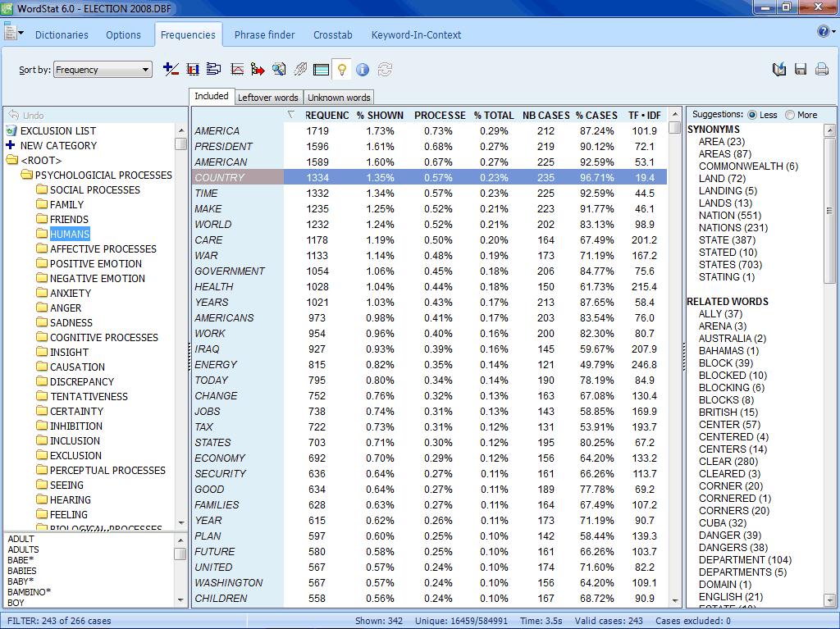Toggle the lightbulb suggestions icon
The height and width of the screenshot is (629, 840).
pyautogui.click(x=342, y=70)
